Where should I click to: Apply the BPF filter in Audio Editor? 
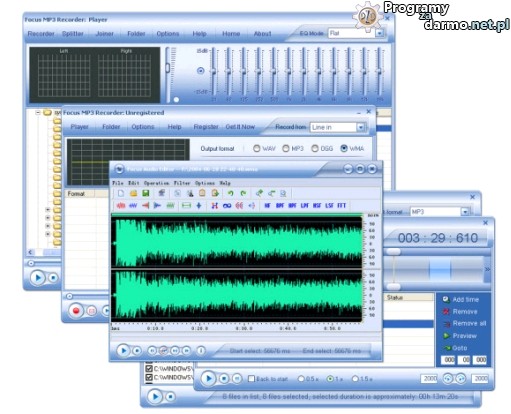pyautogui.click(x=280, y=206)
